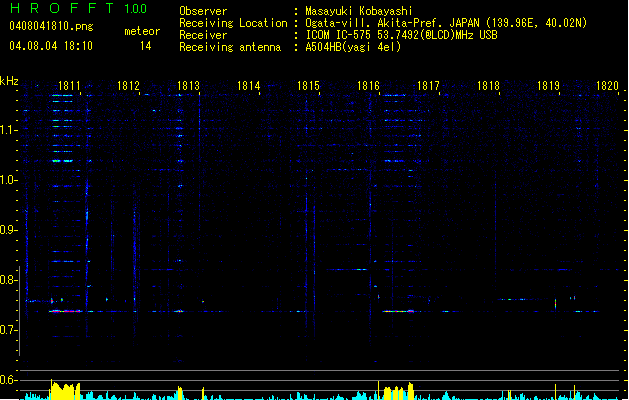Click the yellow power peak below 1811

coord(65,390)
